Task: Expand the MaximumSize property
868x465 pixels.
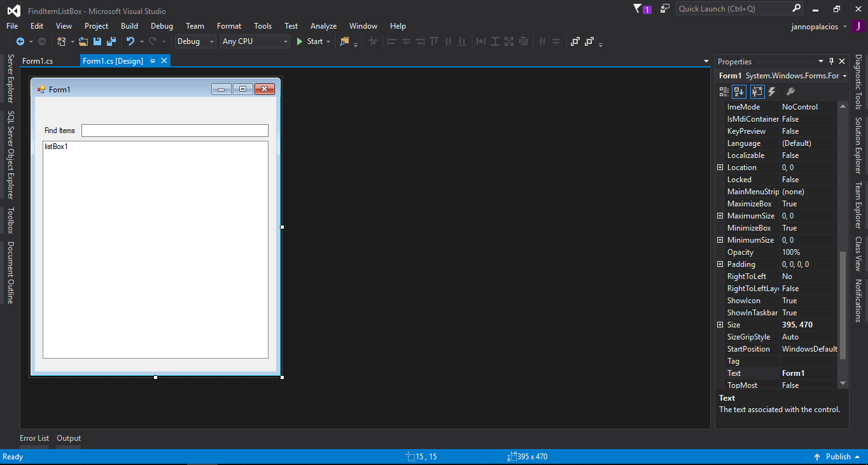Action: pyautogui.click(x=720, y=216)
